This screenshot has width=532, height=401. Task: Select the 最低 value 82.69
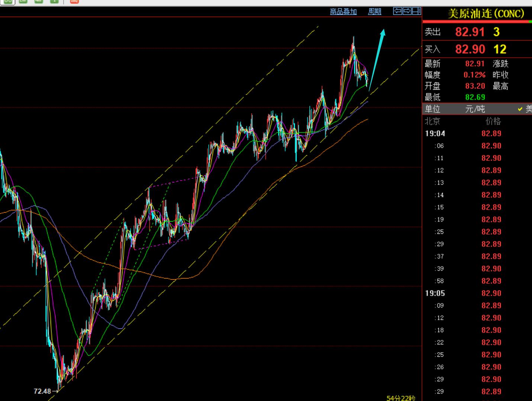(x=475, y=97)
